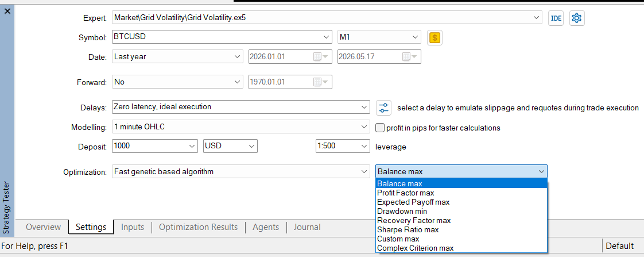644x257 pixels.
Task: Select Custom max option
Action: (x=461, y=239)
